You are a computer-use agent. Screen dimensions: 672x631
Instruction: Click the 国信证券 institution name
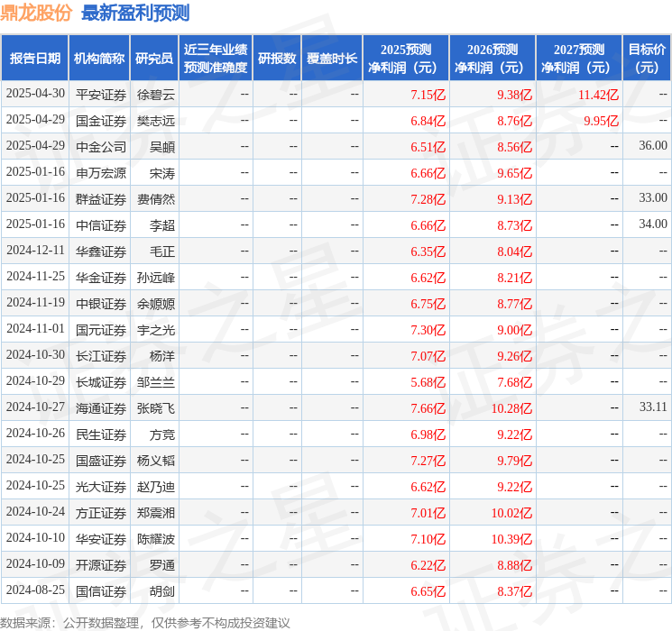pos(100,591)
